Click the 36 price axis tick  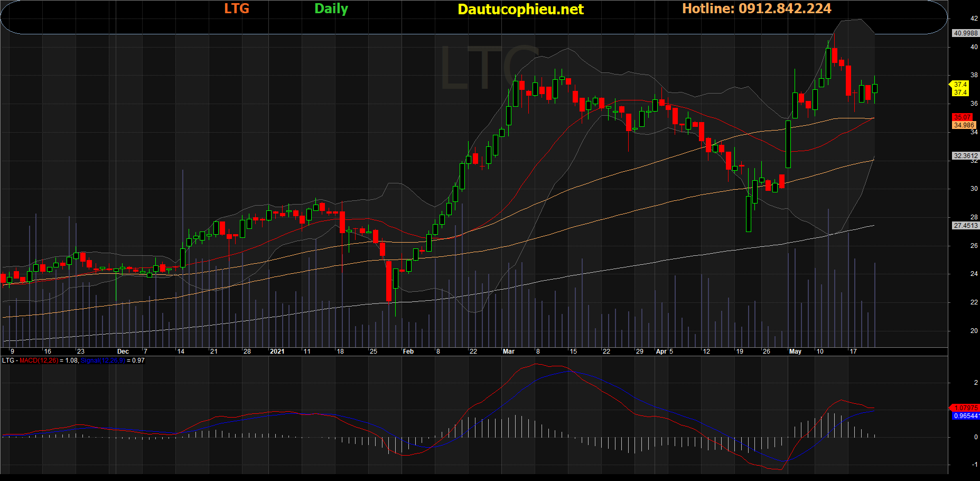(x=974, y=104)
